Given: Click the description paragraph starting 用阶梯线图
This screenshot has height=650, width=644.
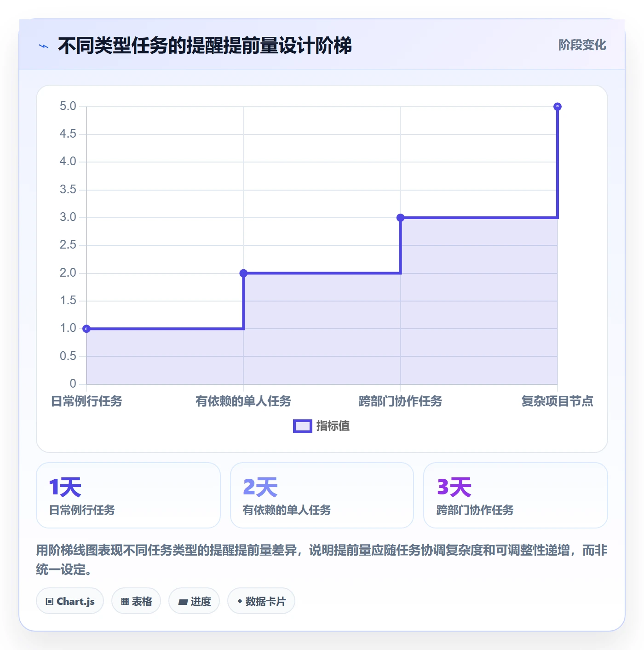Looking at the screenshot, I should [322, 560].
